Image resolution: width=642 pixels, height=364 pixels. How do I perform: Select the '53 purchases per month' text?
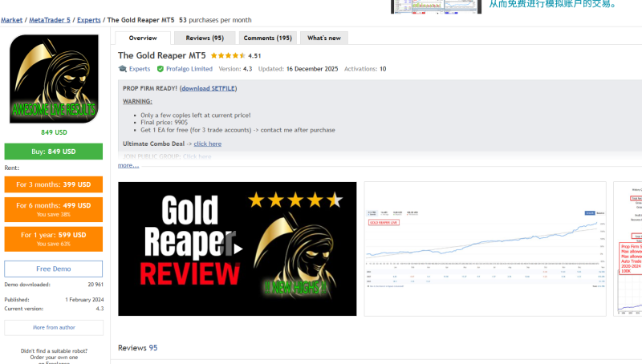[215, 20]
